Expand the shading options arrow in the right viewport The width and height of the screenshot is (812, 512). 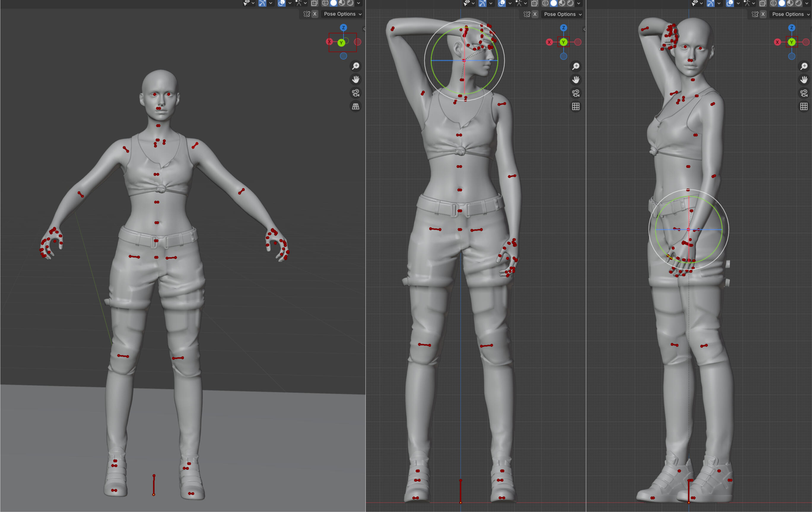[807, 3]
